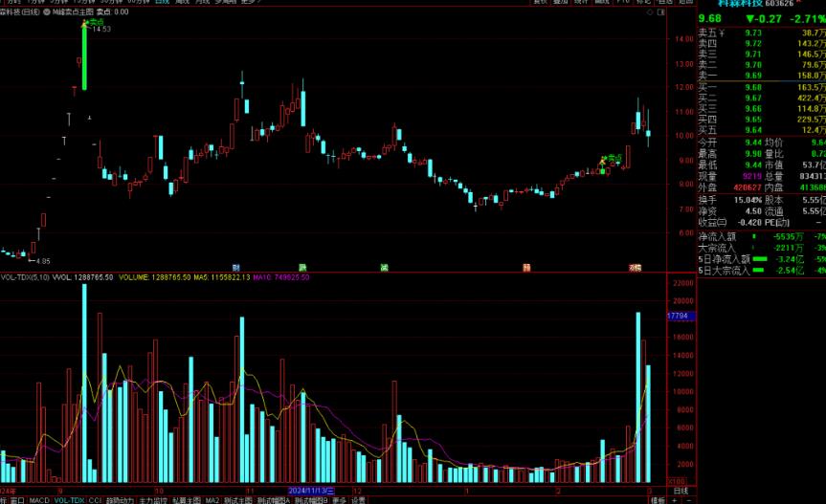Screen dimensions: 826x504
Task: Click the first blue event marker below price chart
Action: point(236,268)
